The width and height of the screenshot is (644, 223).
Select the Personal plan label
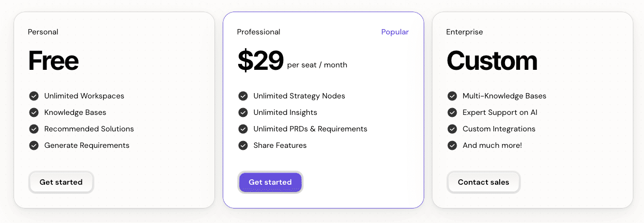coord(43,32)
